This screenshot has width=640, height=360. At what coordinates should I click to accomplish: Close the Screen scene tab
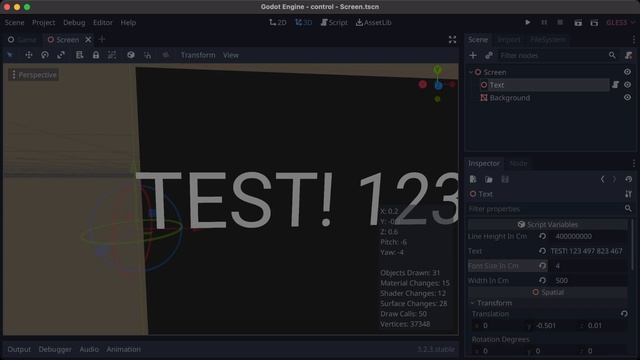coord(88,40)
